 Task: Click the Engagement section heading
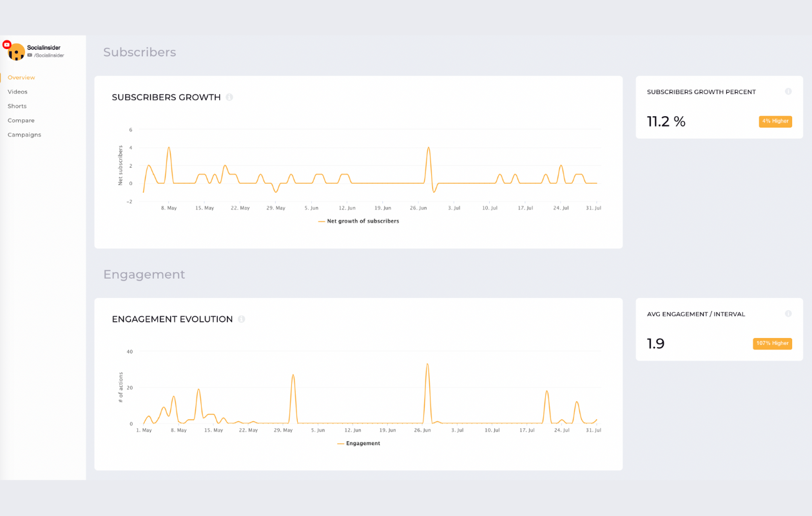(144, 275)
